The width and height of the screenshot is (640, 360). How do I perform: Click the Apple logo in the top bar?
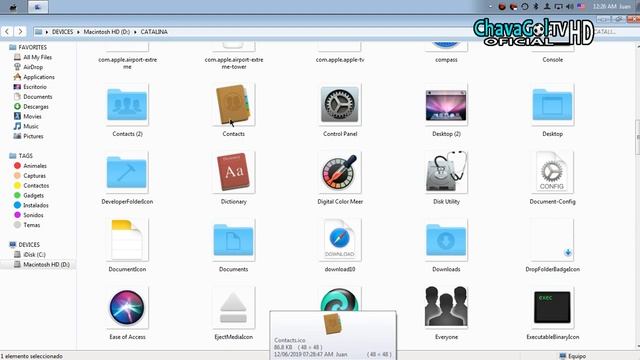pos(13,7)
